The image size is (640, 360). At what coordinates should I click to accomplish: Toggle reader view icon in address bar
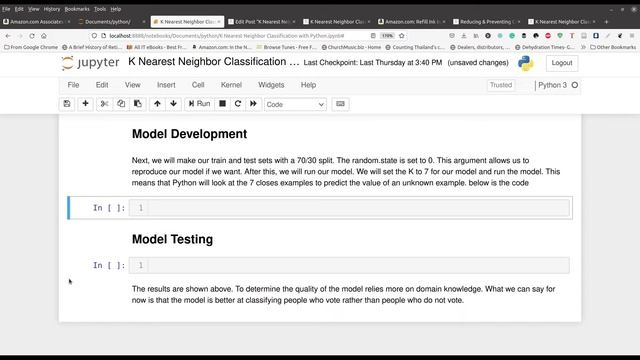coord(373,36)
